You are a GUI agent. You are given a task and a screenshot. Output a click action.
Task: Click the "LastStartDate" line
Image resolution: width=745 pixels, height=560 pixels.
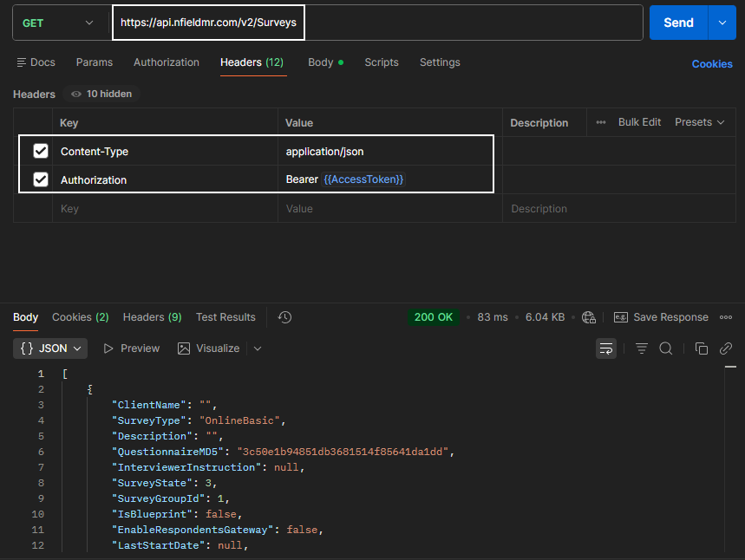coord(180,545)
